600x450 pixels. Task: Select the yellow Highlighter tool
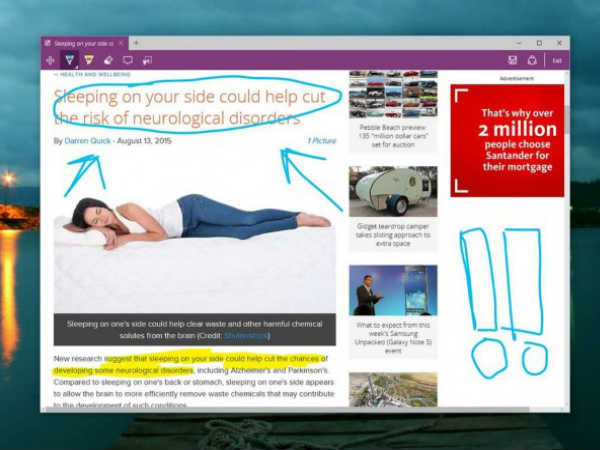coord(89,60)
